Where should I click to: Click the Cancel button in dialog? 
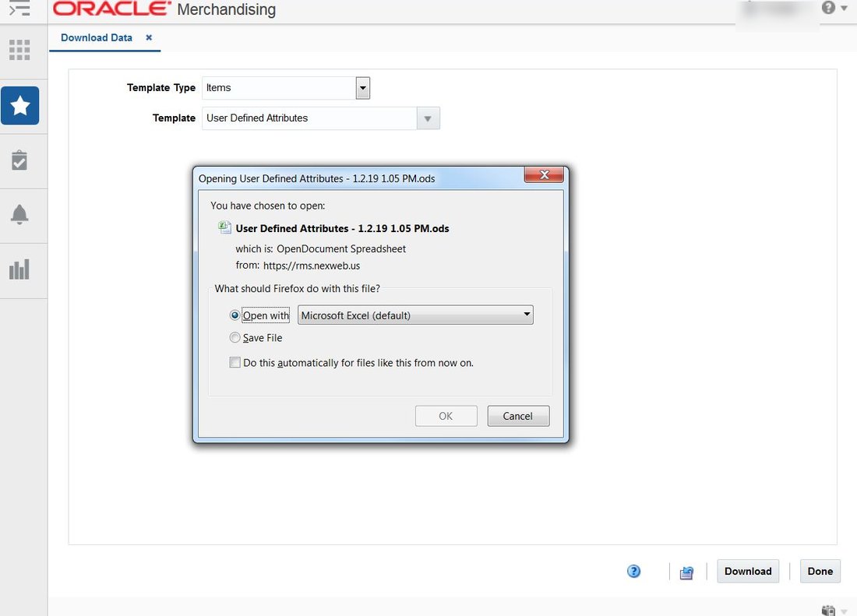pyautogui.click(x=518, y=416)
